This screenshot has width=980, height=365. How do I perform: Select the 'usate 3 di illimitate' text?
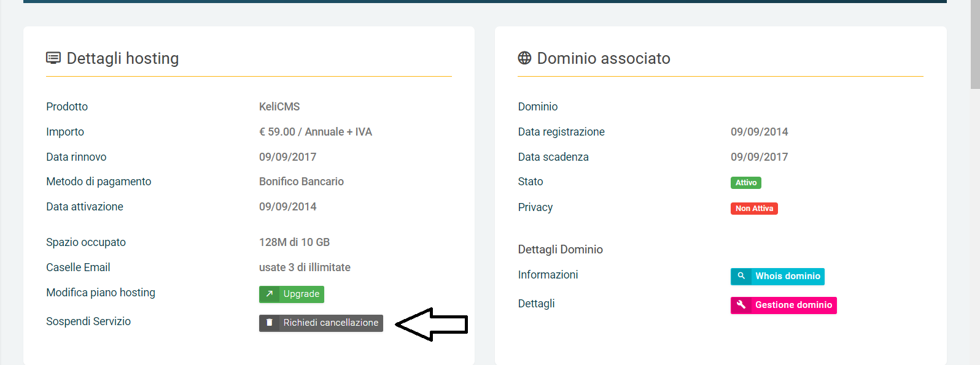pos(305,267)
